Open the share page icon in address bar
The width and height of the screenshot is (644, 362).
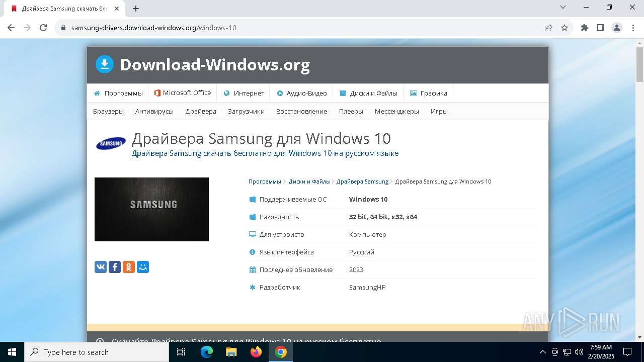coord(548,28)
